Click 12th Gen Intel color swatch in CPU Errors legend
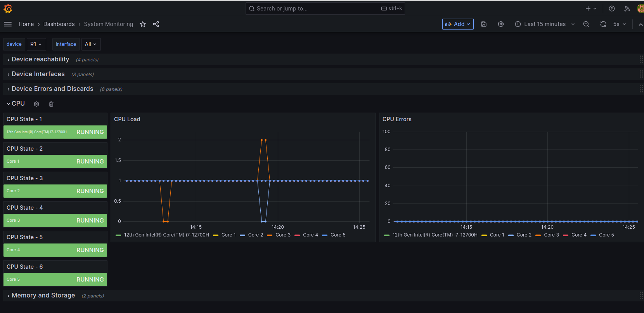The height and width of the screenshot is (313, 644). pyautogui.click(x=387, y=235)
